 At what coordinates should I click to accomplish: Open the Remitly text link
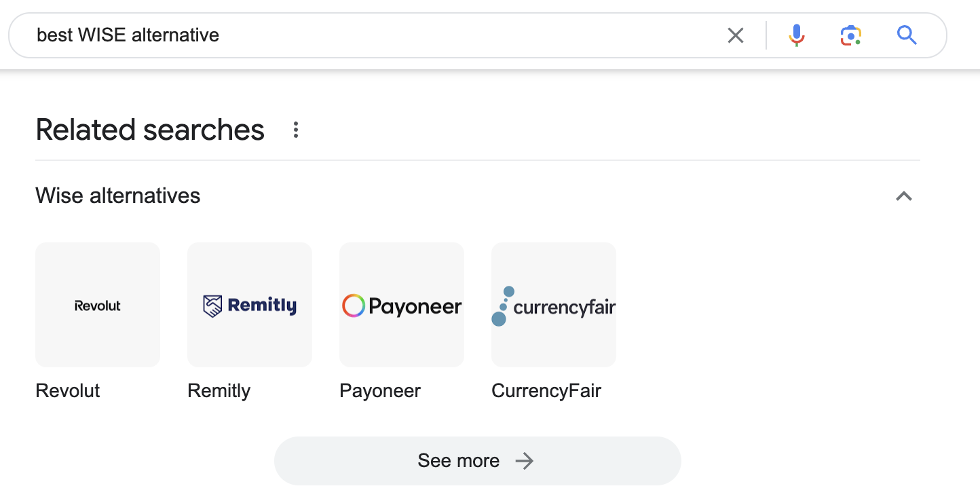[x=219, y=391]
